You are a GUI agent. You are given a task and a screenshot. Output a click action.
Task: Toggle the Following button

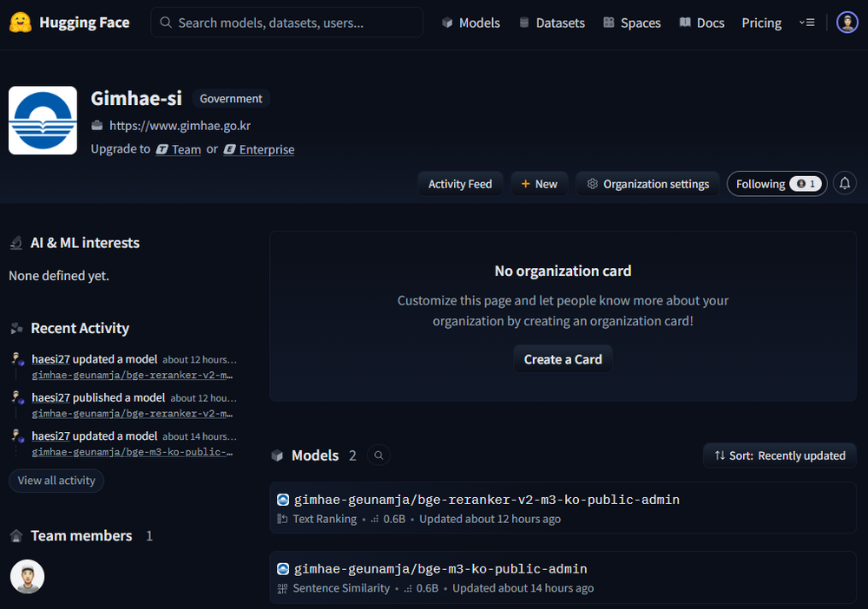[x=777, y=184]
